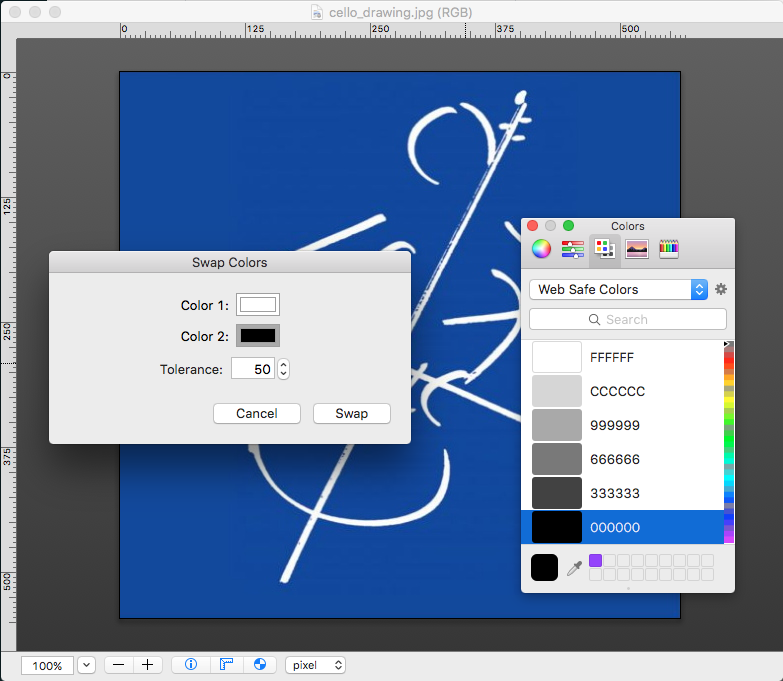Zoom the Colors panel with green button
This screenshot has width=783, height=681.
tap(568, 226)
